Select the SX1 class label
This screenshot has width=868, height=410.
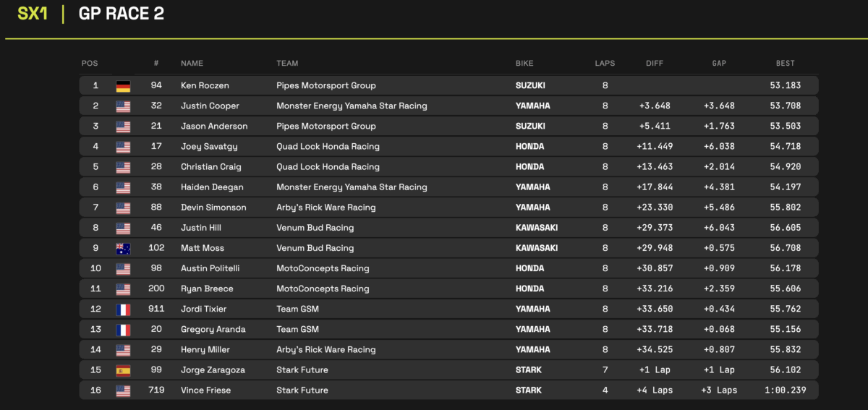[x=33, y=14]
